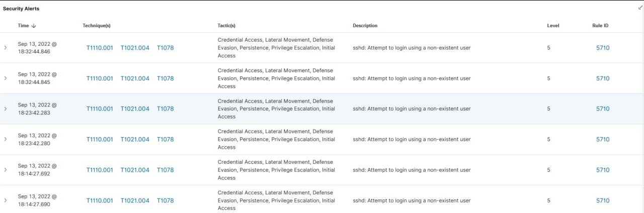Expand the alert row at 18:23:42.280

(6, 139)
